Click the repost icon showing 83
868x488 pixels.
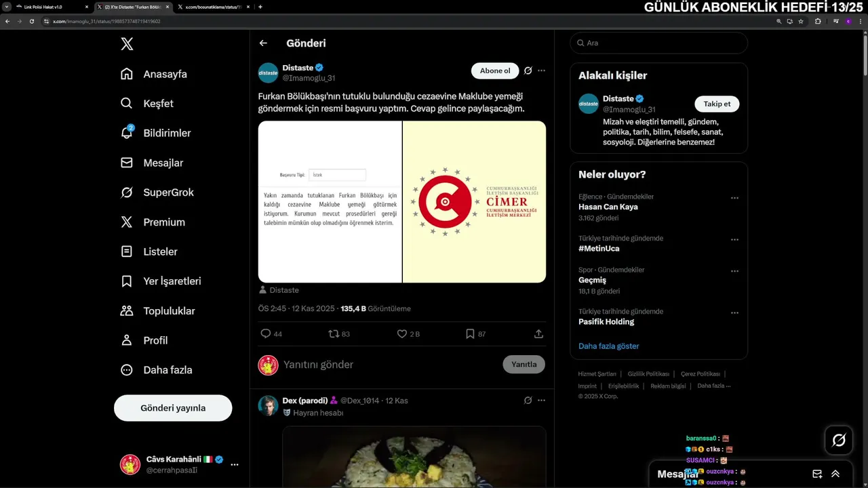[334, 333]
